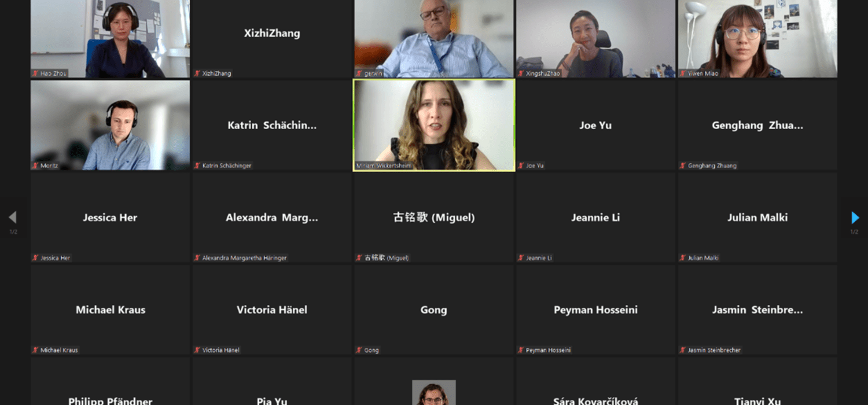The width and height of the screenshot is (868, 405).
Task: Click muted mic icon beside Peyman Hosseini label
Action: 521,350
